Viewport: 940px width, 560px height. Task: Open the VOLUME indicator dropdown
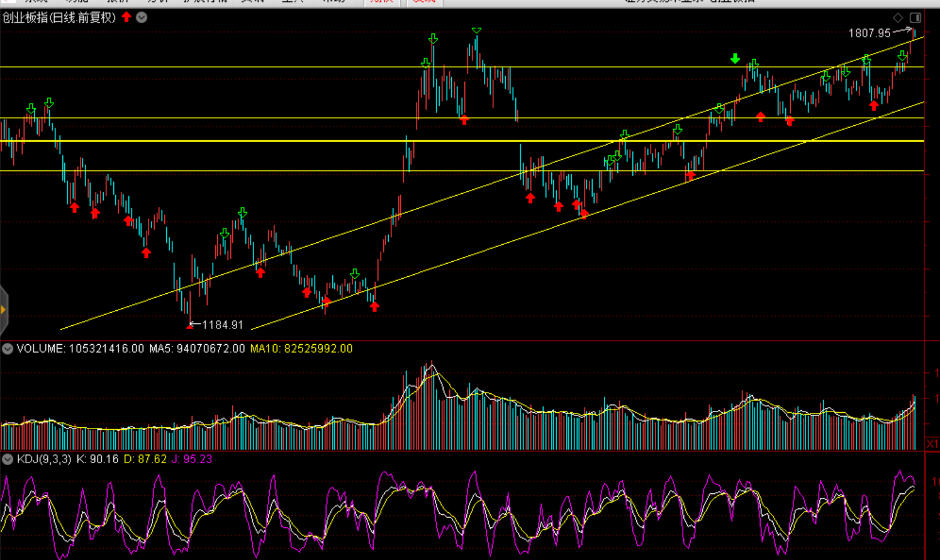(x=8, y=349)
